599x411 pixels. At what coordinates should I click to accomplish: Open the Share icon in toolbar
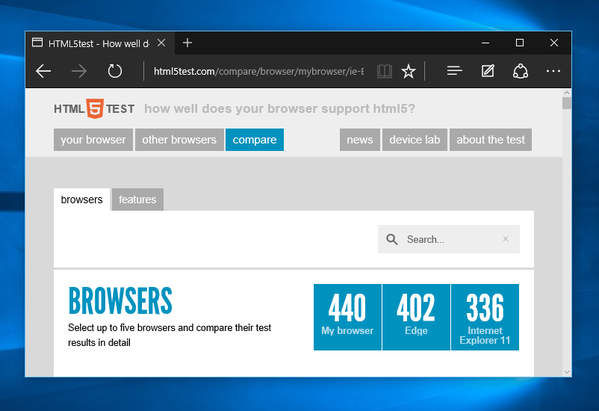pos(520,71)
